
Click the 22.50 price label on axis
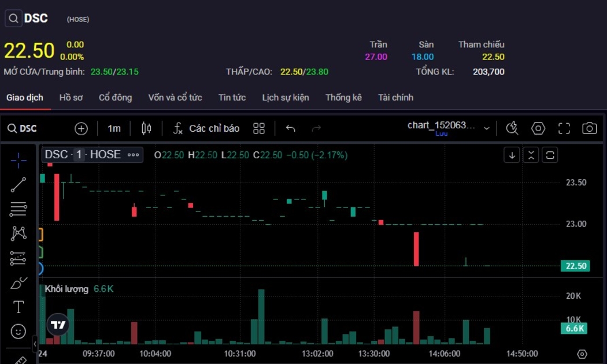pos(575,266)
